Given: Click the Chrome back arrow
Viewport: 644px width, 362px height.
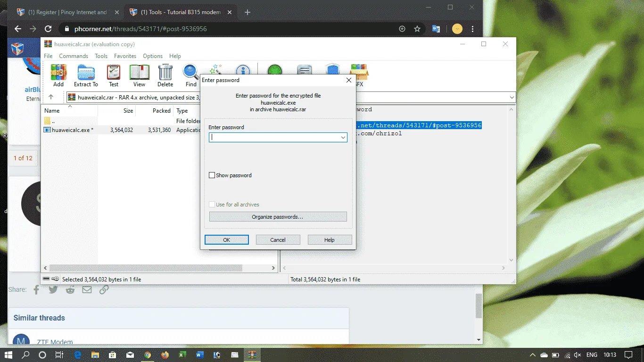Looking at the screenshot, I should click(18, 29).
